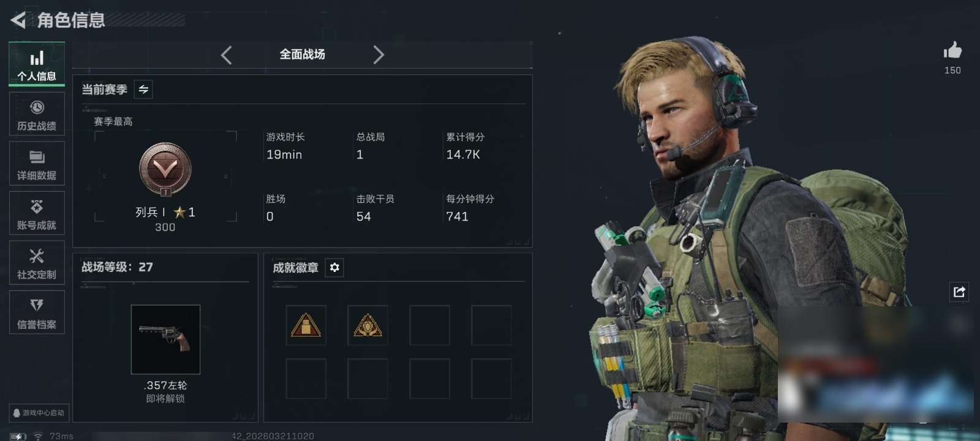The width and height of the screenshot is (980, 441).
Task: Select the 详细数据 sidebar icon
Action: (37, 164)
